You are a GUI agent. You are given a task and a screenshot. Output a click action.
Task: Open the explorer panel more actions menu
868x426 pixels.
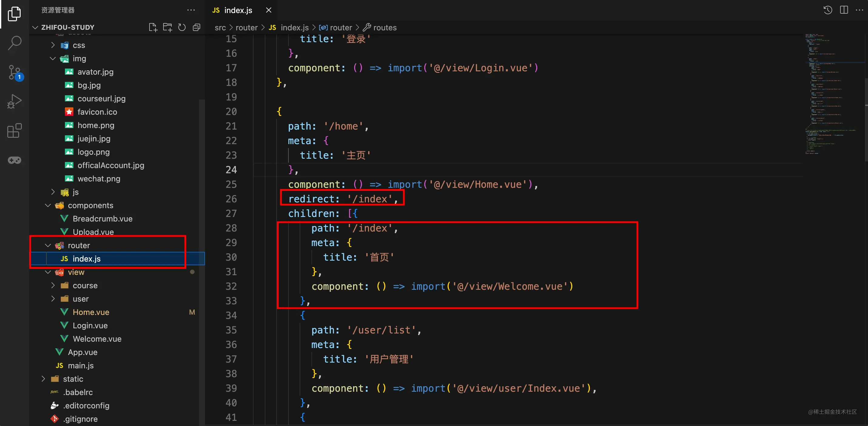(191, 10)
